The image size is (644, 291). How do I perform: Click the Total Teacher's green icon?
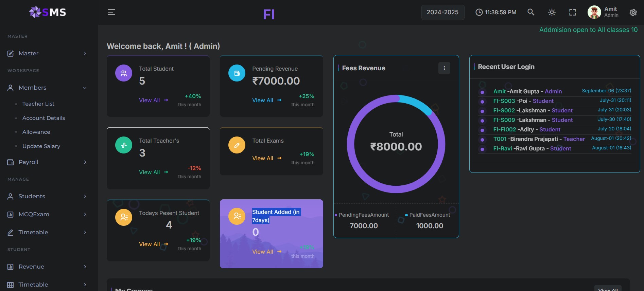click(x=124, y=145)
